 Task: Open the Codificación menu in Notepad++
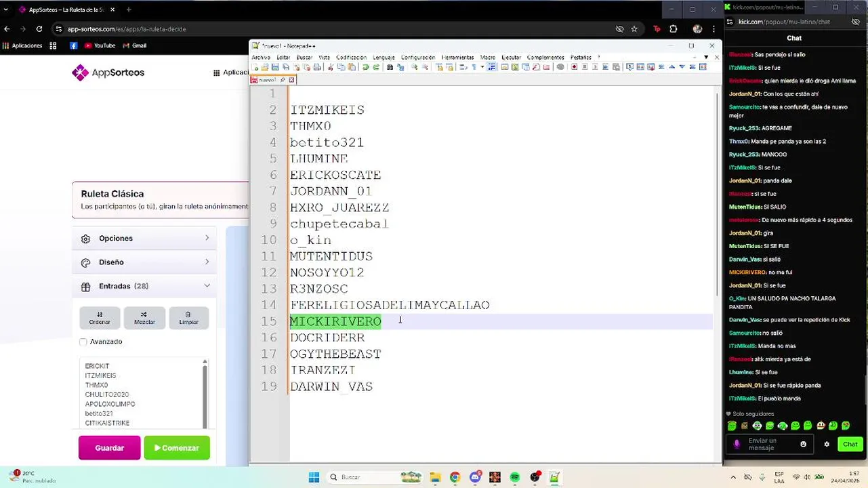[x=351, y=58]
